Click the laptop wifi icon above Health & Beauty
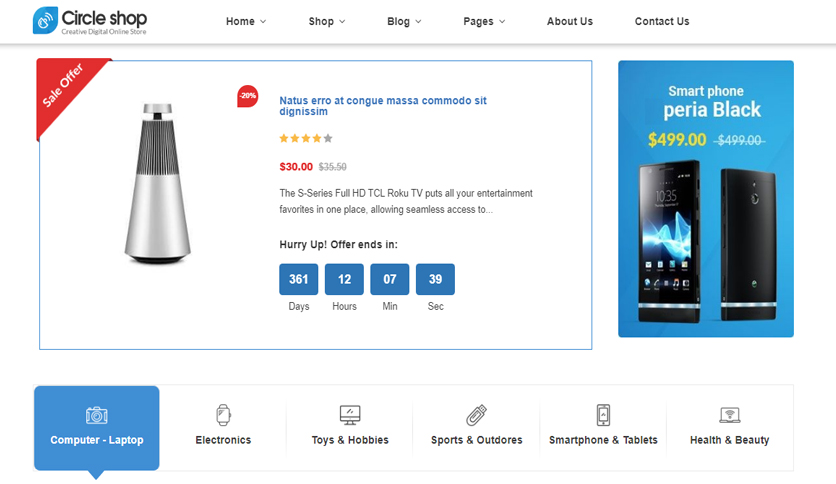Image resolution: width=836 pixels, height=484 pixels. click(x=729, y=415)
